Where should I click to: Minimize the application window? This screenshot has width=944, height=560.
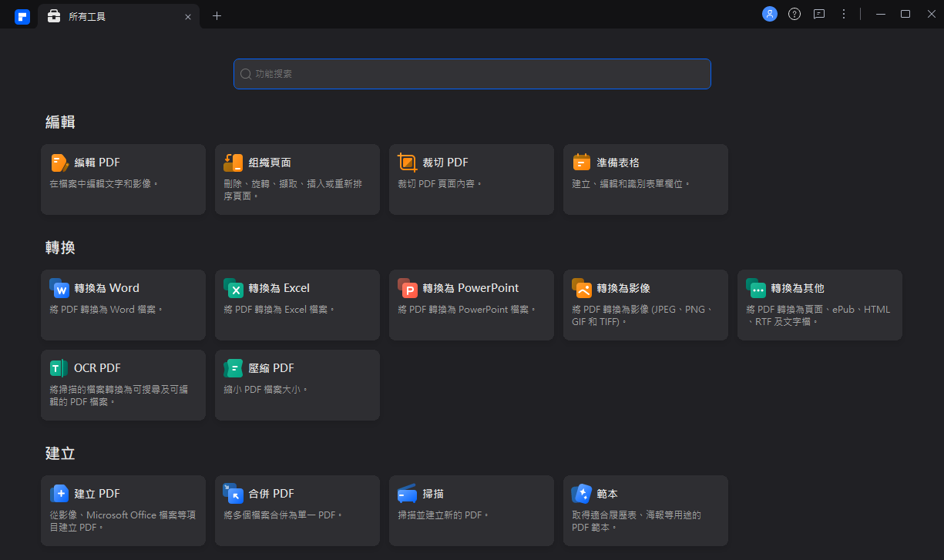pos(881,14)
